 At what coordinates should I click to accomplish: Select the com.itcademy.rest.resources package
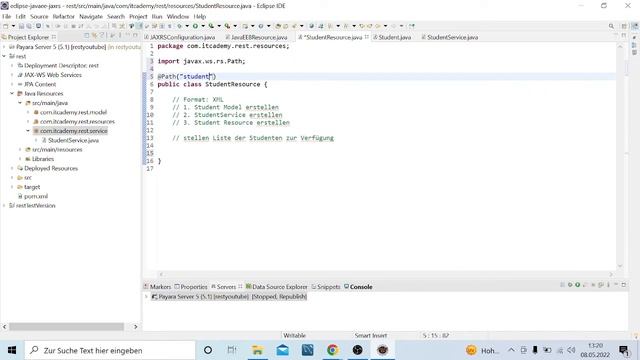point(73,122)
